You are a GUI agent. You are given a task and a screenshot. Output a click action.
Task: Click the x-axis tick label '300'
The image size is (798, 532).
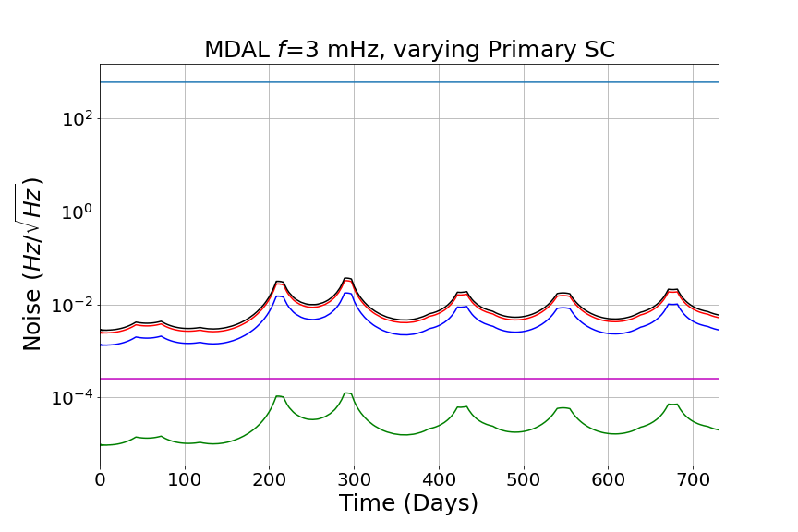pos(355,479)
